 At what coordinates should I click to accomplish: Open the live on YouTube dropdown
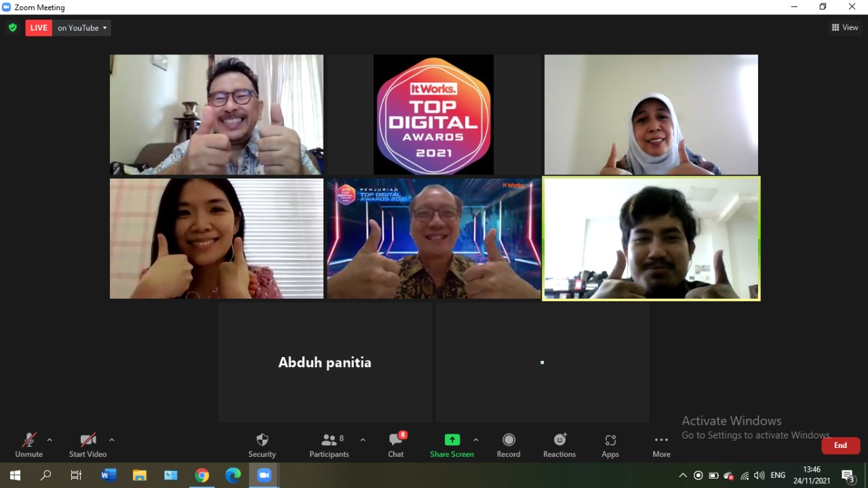pos(82,28)
